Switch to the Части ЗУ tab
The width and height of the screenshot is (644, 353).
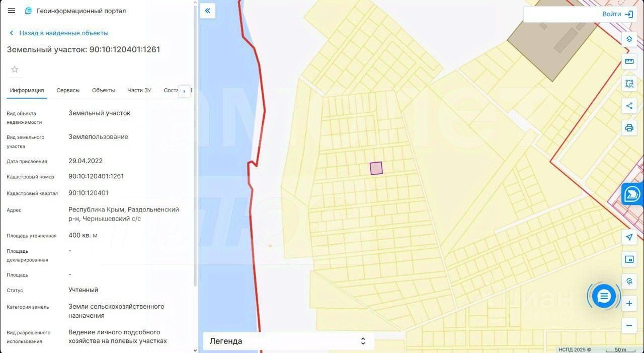pos(139,90)
